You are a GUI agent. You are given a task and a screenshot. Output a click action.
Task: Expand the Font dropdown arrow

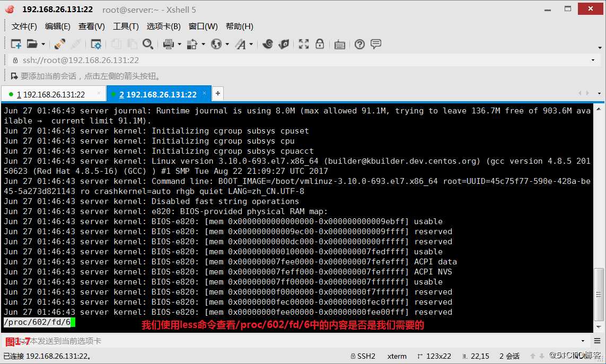point(251,44)
